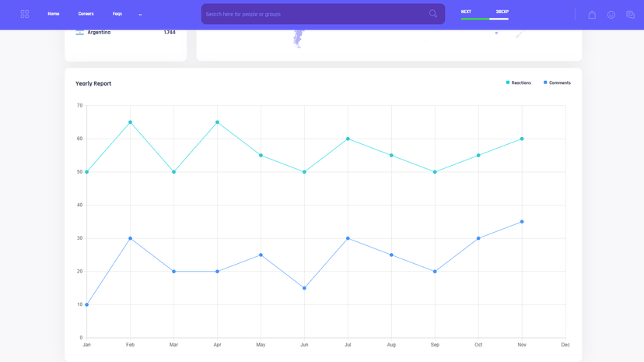Click Comments data point for Jun
The height and width of the screenshot is (362, 644).
coord(304,288)
